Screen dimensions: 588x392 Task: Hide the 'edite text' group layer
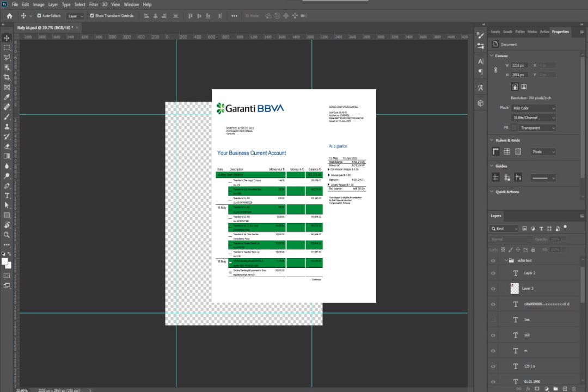[x=493, y=261]
